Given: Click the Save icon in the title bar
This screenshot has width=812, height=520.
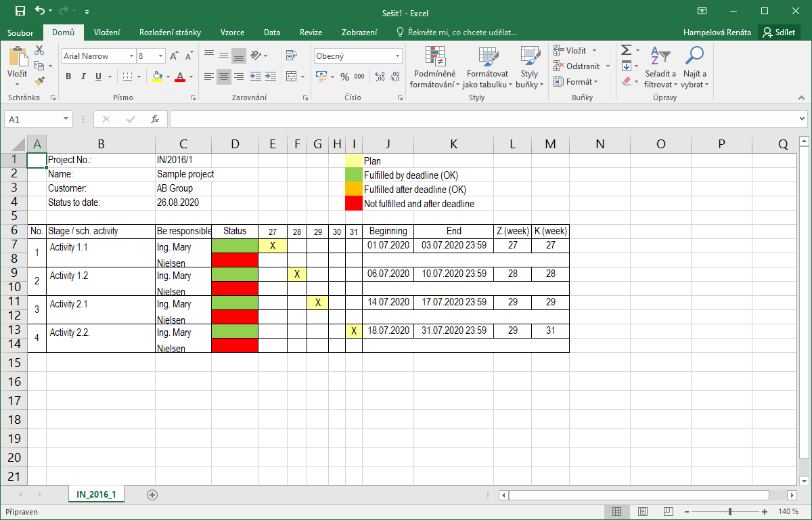Looking at the screenshot, I should pyautogui.click(x=20, y=12).
